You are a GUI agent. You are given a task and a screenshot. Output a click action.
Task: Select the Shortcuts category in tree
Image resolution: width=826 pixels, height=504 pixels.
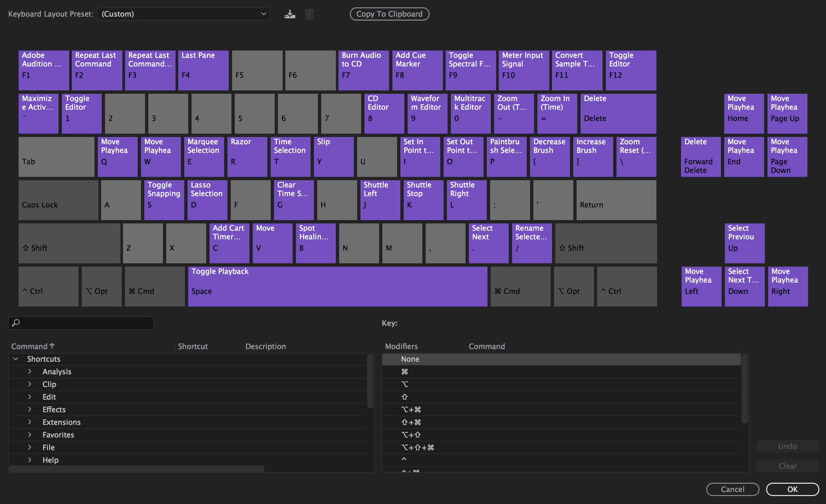coord(45,358)
